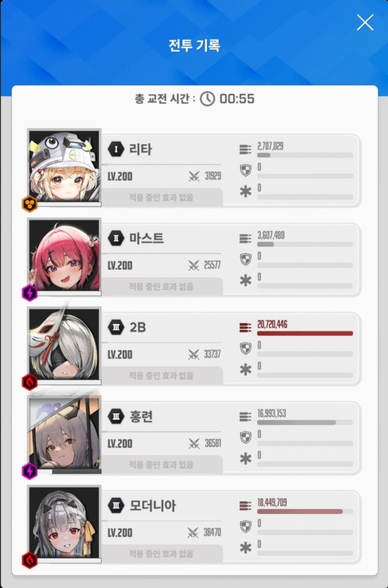Screen dimensions: 388x588
Task: Select 모더니아's portrait thumbnail
Action: point(64,523)
